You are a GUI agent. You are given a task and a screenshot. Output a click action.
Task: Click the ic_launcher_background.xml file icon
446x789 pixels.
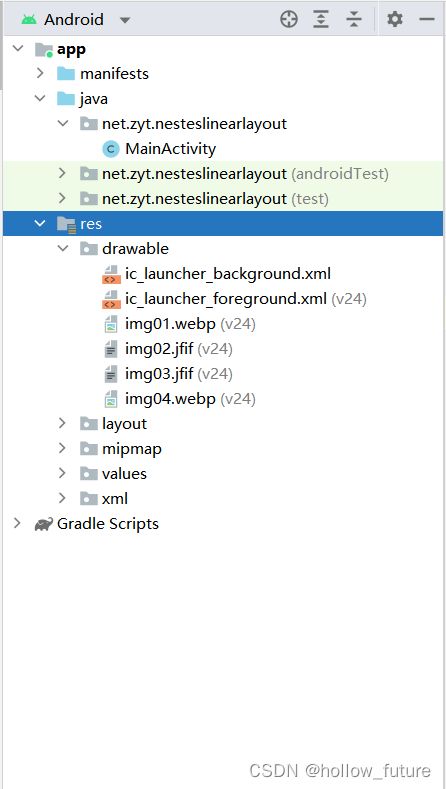[x=110, y=274]
